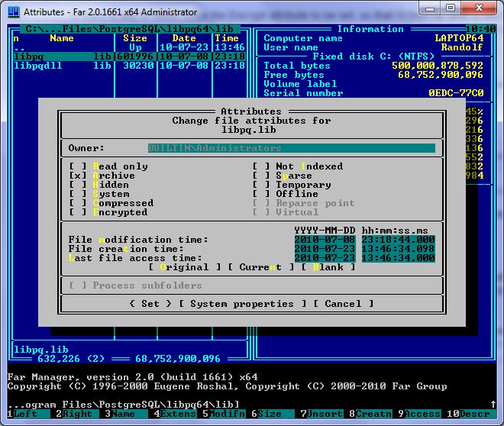The width and height of the screenshot is (504, 426).
Task: Edit the file creation time field
Action: 399,249
